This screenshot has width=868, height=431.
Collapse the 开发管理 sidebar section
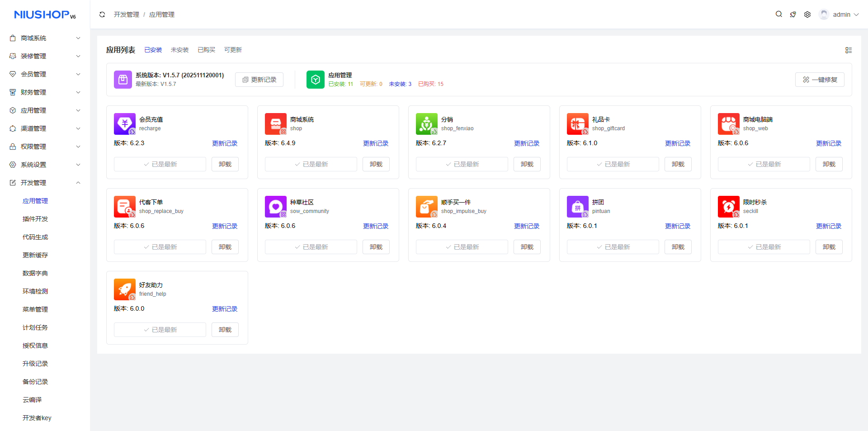45,183
